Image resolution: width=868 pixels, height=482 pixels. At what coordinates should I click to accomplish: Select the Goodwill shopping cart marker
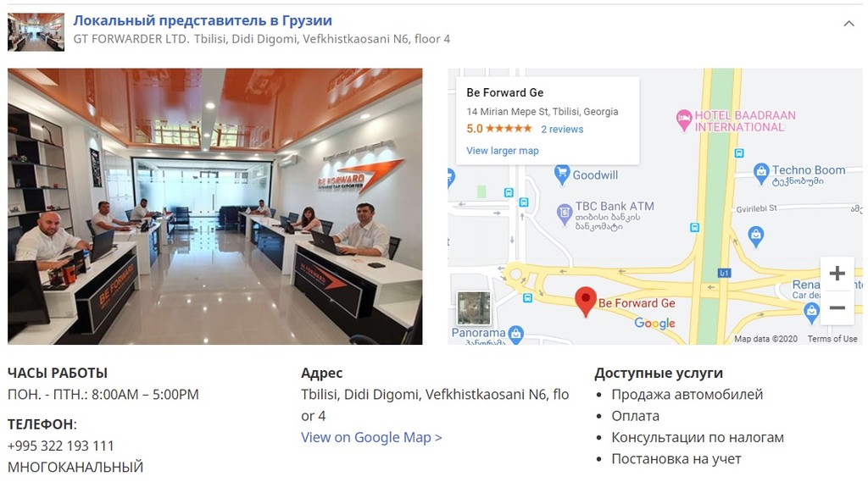[x=562, y=175]
